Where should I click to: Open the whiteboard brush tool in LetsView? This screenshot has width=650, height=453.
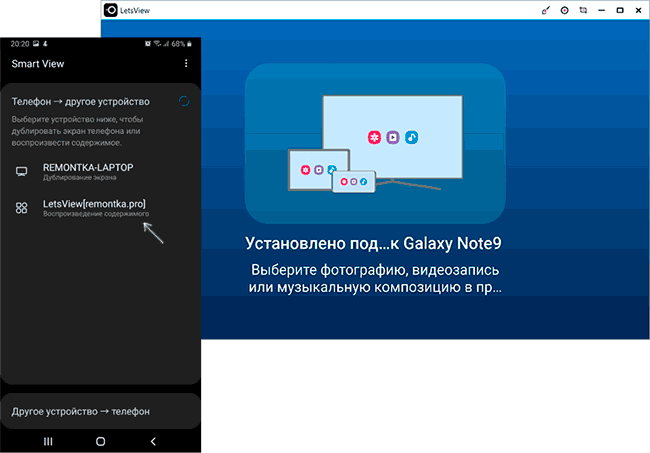tap(546, 10)
